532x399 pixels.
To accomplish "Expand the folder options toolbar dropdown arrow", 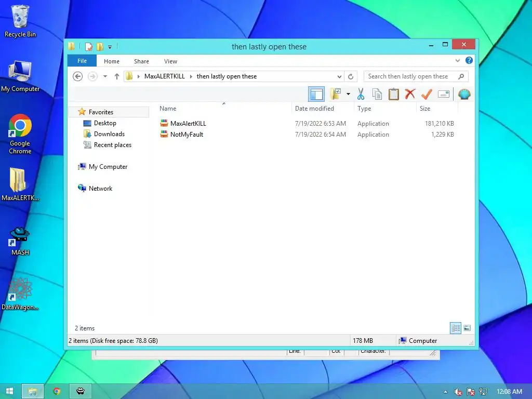I will pos(348,94).
